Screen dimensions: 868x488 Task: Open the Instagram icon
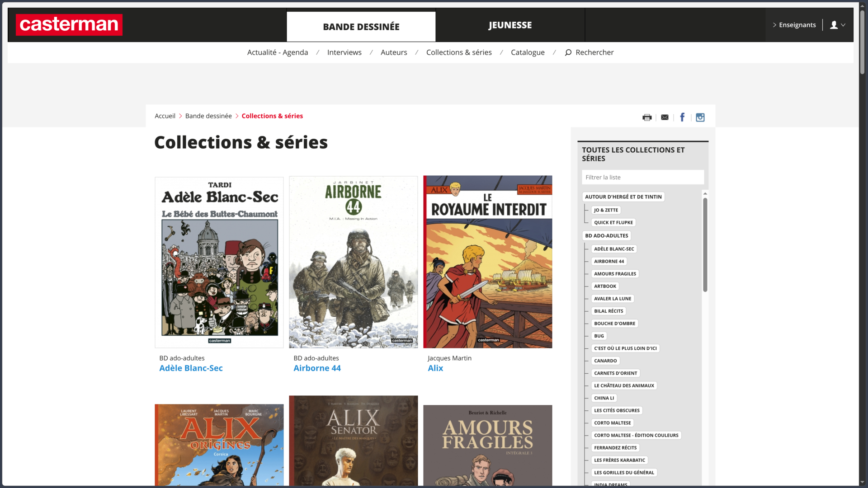point(700,117)
